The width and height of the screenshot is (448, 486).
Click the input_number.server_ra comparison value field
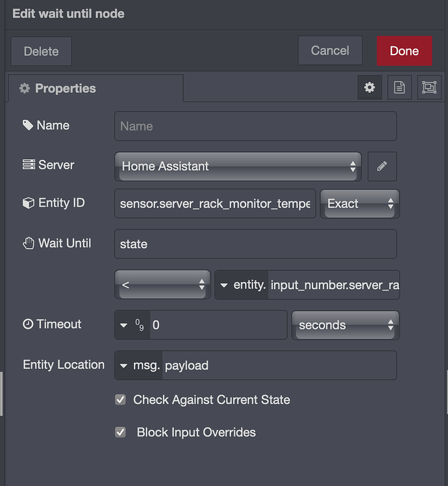pos(334,285)
